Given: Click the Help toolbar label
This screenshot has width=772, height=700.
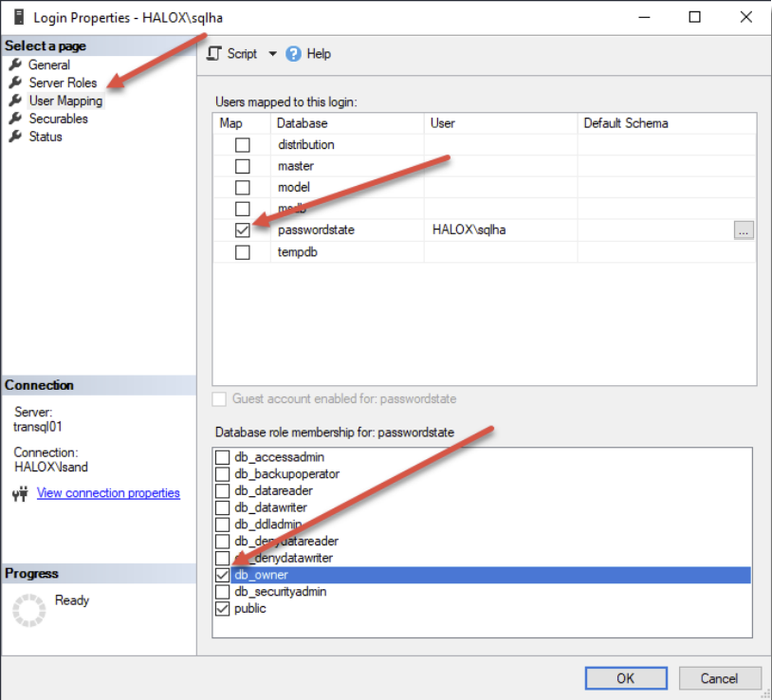Looking at the screenshot, I should click(x=319, y=54).
